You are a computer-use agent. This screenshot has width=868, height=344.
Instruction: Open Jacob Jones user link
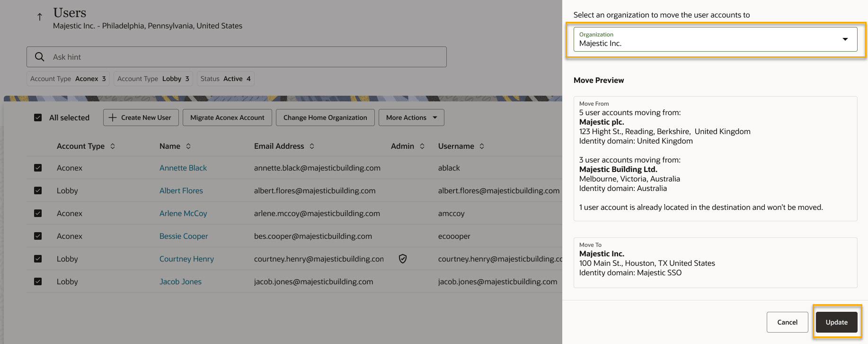180,281
